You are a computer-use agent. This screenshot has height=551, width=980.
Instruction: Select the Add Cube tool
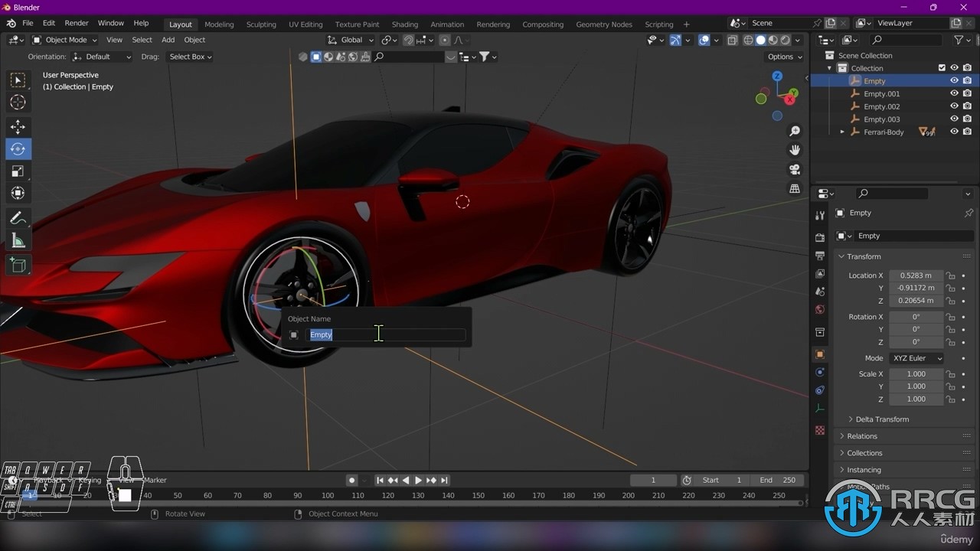[x=18, y=266]
